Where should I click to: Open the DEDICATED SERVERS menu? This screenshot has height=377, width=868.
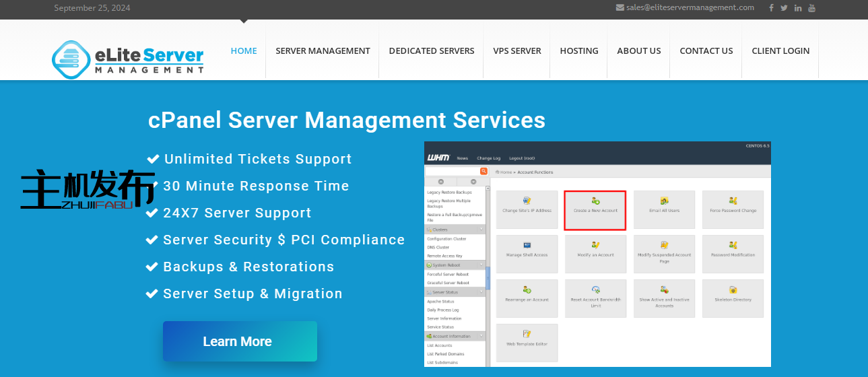[x=432, y=50]
